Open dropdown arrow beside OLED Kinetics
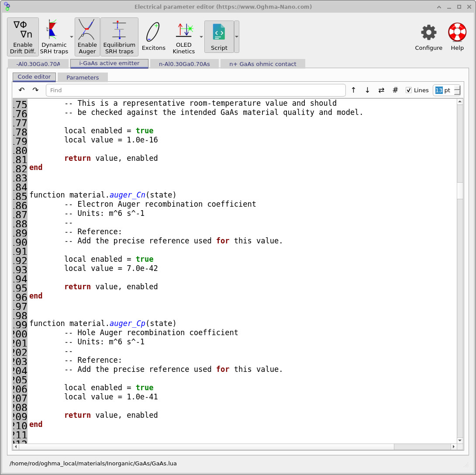This screenshot has width=476, height=475. click(x=201, y=37)
